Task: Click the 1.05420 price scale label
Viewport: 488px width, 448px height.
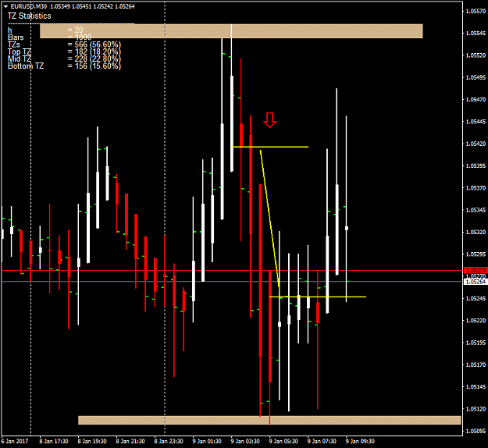Action: [x=476, y=144]
